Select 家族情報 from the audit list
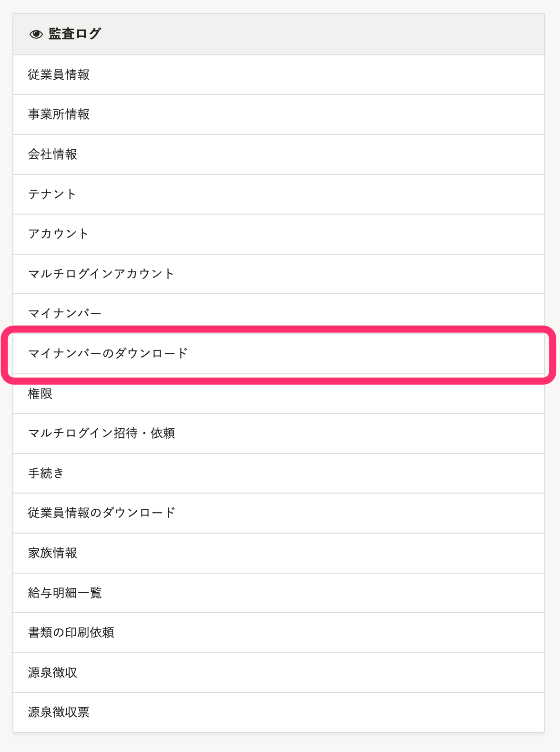Image resolution: width=560 pixels, height=752 pixels. (279, 553)
